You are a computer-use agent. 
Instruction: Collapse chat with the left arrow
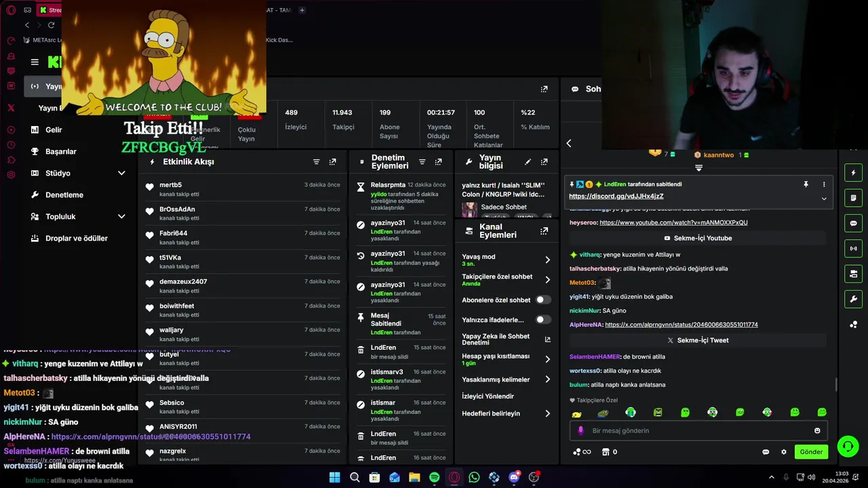pos(569,143)
